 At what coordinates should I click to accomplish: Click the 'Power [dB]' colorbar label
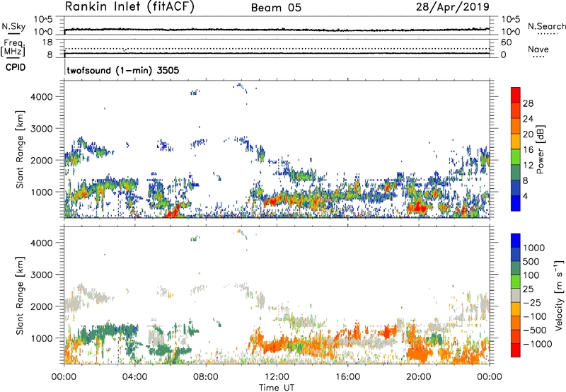pyautogui.click(x=540, y=149)
